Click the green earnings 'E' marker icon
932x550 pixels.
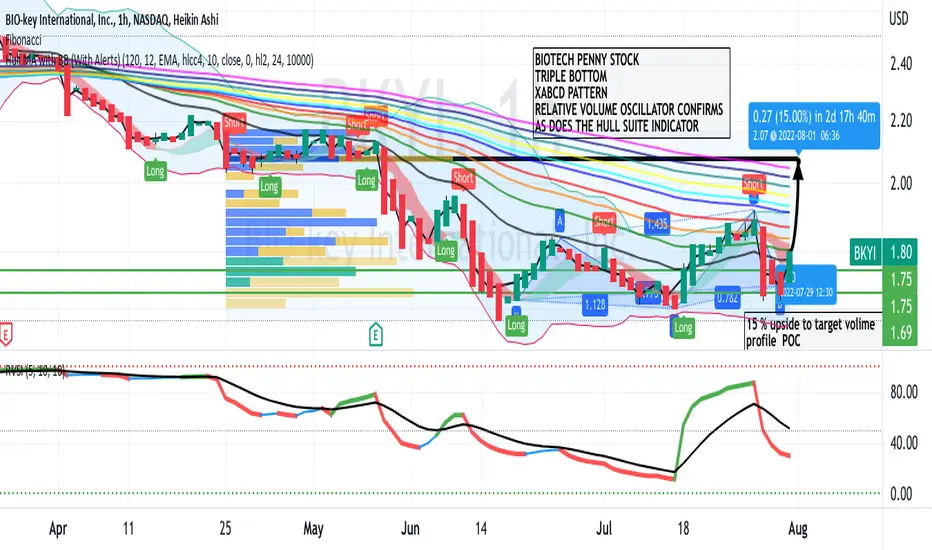pyautogui.click(x=376, y=334)
